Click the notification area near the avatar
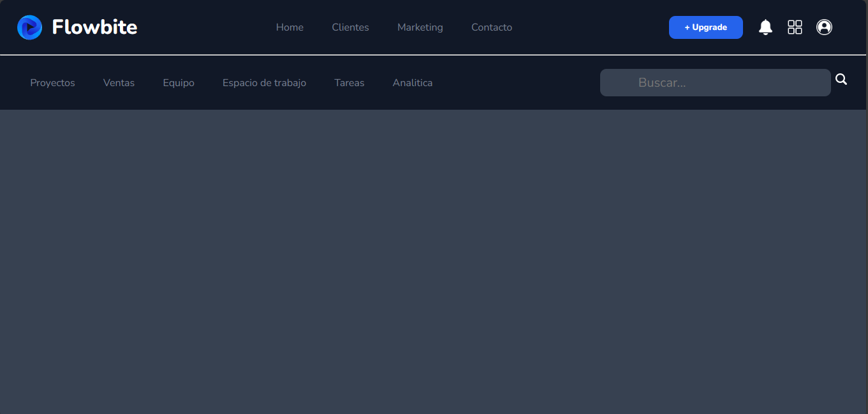This screenshot has width=868, height=414. click(x=765, y=27)
